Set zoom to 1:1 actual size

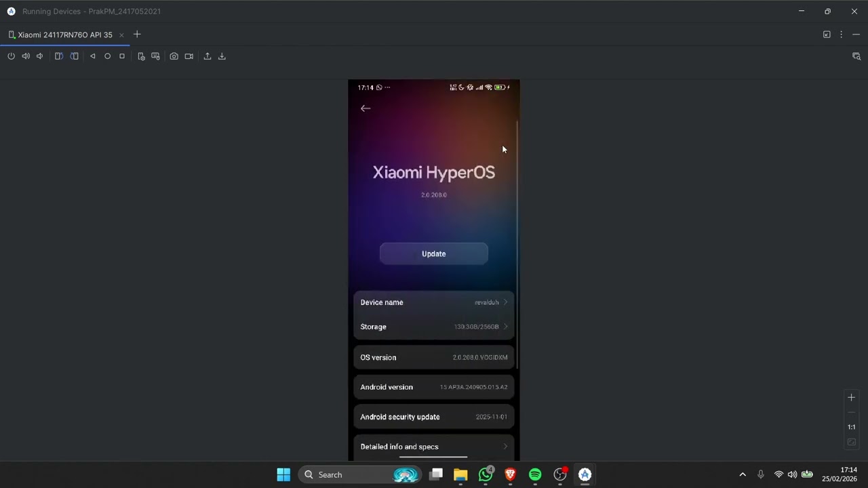852,427
